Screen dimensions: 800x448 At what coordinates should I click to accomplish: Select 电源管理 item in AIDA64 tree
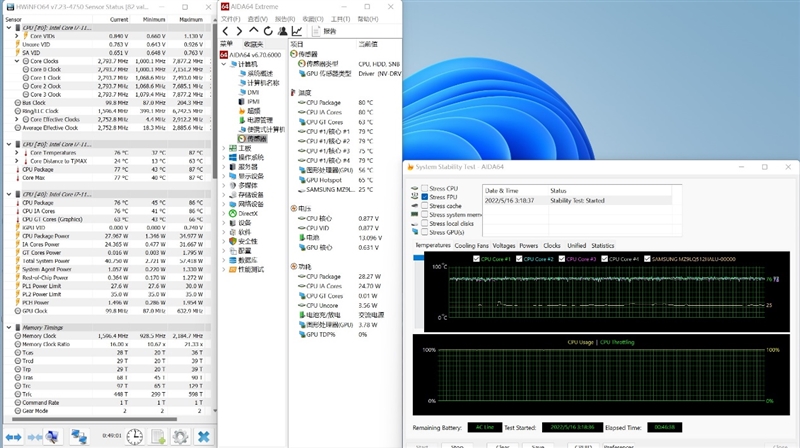[256, 120]
